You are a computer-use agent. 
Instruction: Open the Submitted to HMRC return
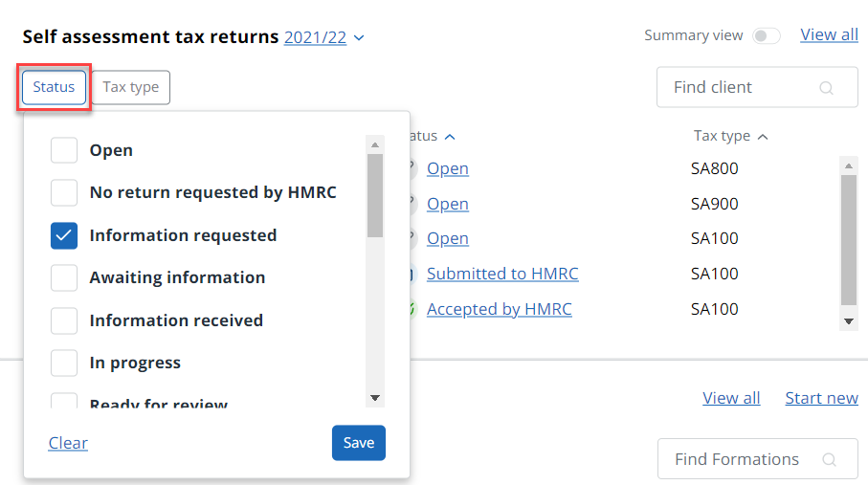pos(502,274)
